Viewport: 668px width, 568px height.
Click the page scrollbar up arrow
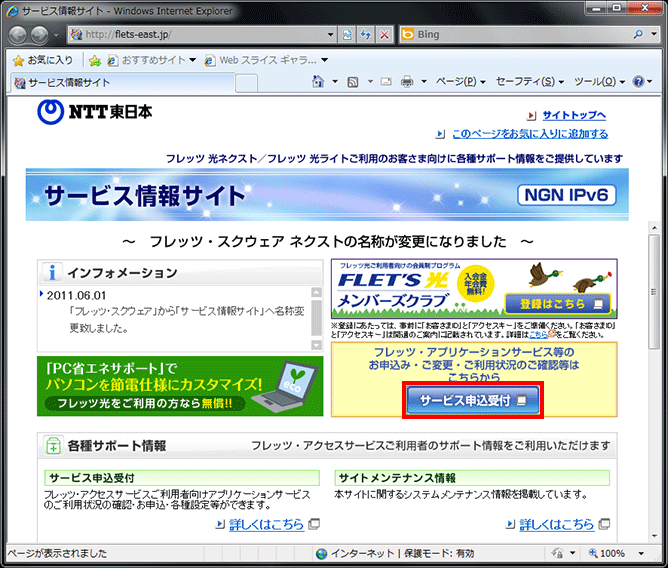click(654, 228)
